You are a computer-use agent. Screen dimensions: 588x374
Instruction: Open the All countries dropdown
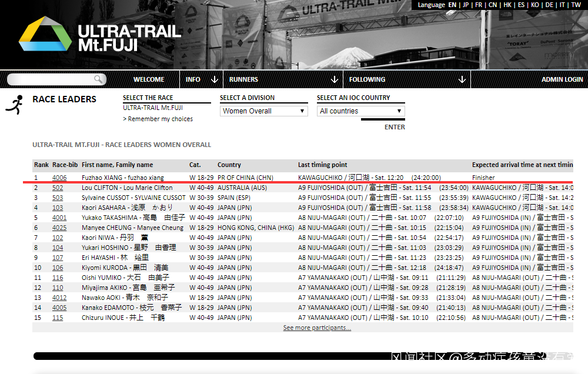coord(361,111)
